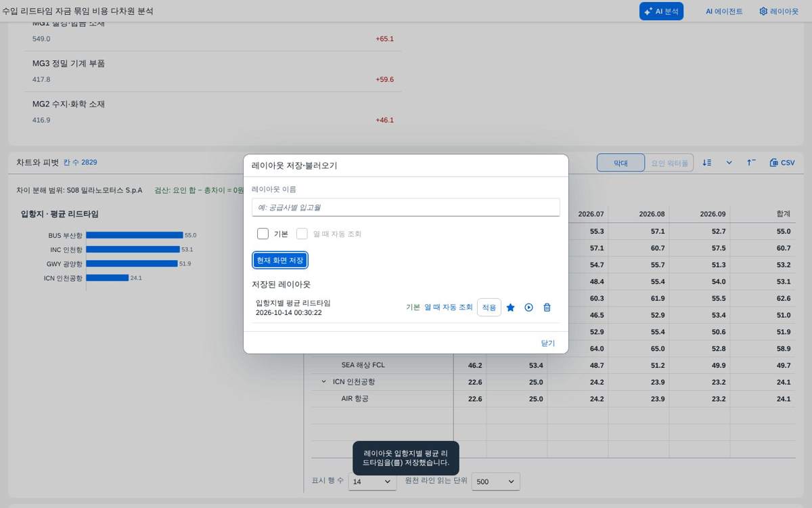
Task: Click 현재 화면 저장 button
Action: [280, 260]
